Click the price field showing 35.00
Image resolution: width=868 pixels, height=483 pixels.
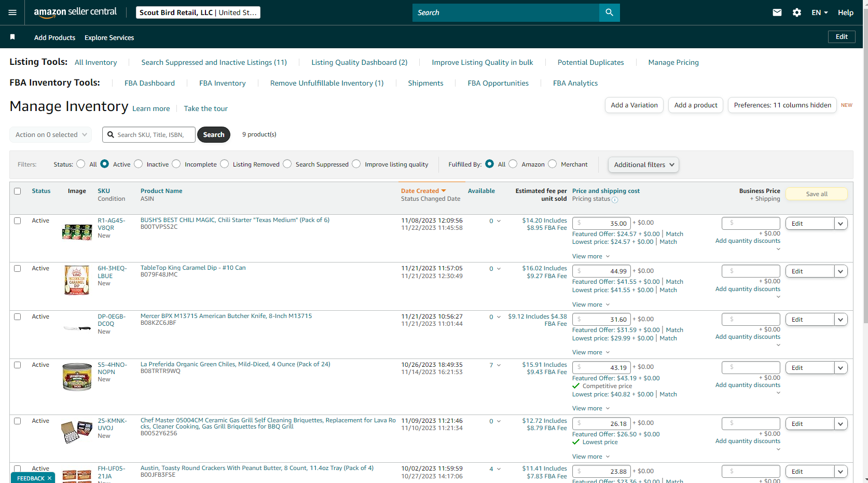click(x=602, y=224)
